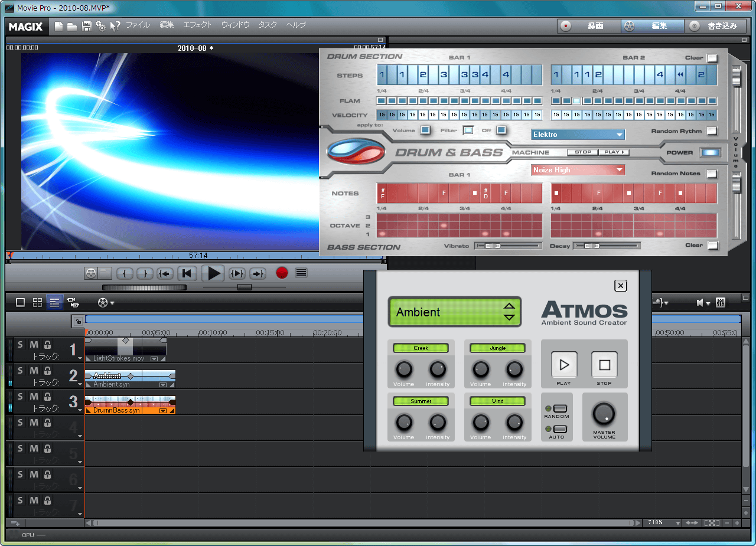The image size is (756, 546).
Task: Set the range end with the } marker button
Action: point(145,273)
